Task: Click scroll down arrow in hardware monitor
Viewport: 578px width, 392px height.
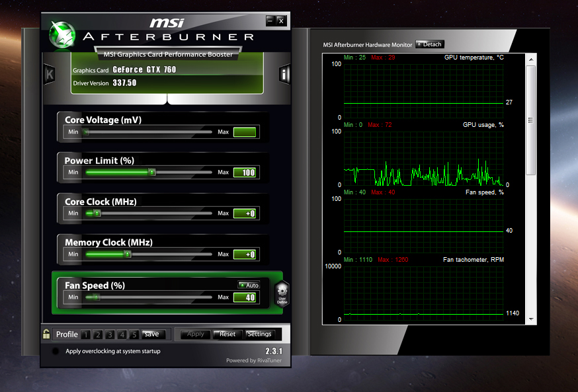Action: point(530,319)
